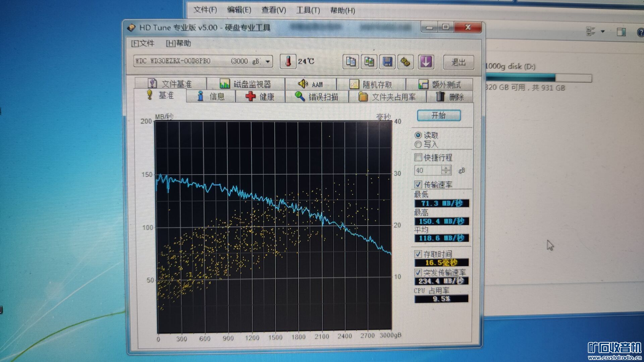Click the thermometer temperature icon
The width and height of the screenshot is (644, 362).
tap(288, 61)
